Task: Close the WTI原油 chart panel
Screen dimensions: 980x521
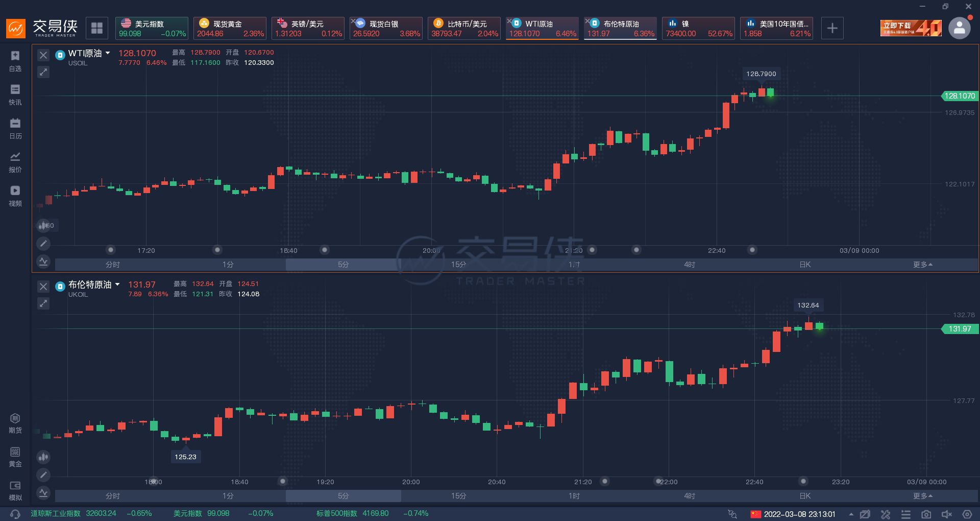Action: [x=43, y=55]
